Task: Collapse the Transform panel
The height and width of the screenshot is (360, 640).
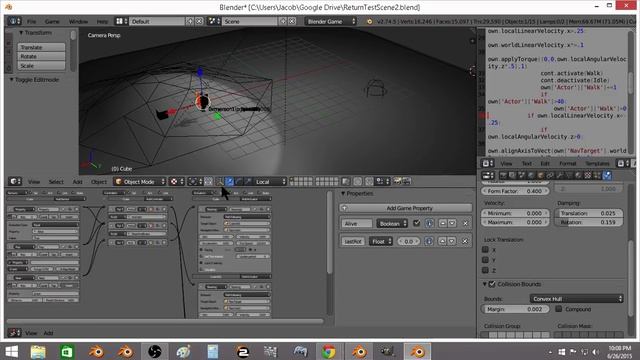Action: tap(21, 33)
